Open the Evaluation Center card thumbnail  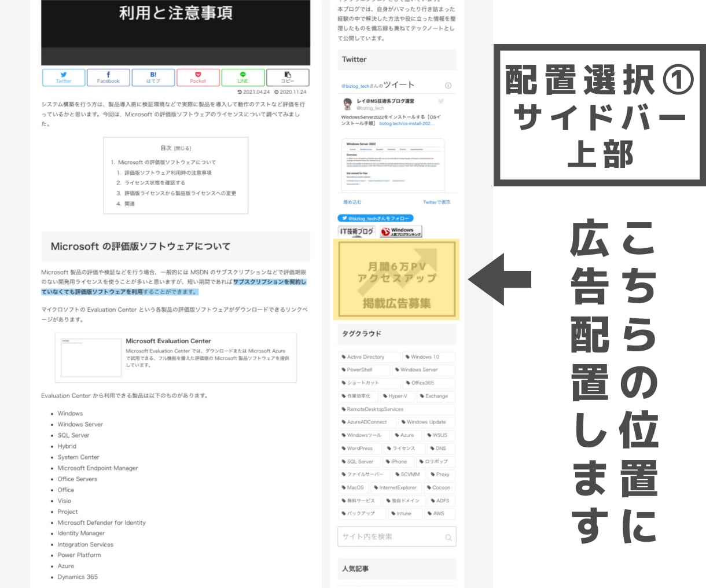91,357
